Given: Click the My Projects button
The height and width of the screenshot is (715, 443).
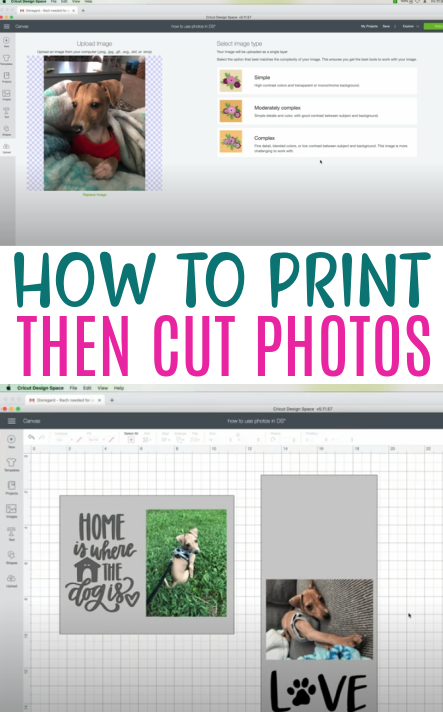Looking at the screenshot, I should [x=369, y=26].
